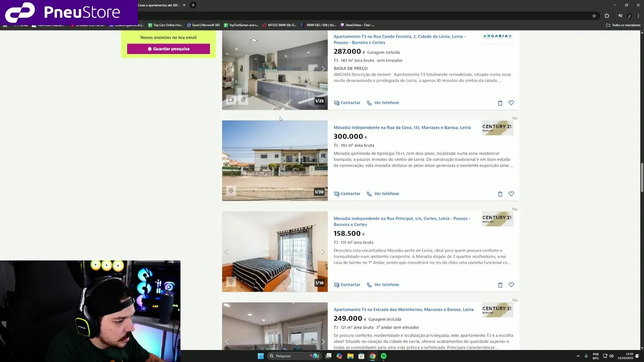Click Century 21 logo on Estrada dos Marinheiros listing
The height and width of the screenshot is (362, 644).
point(498,310)
